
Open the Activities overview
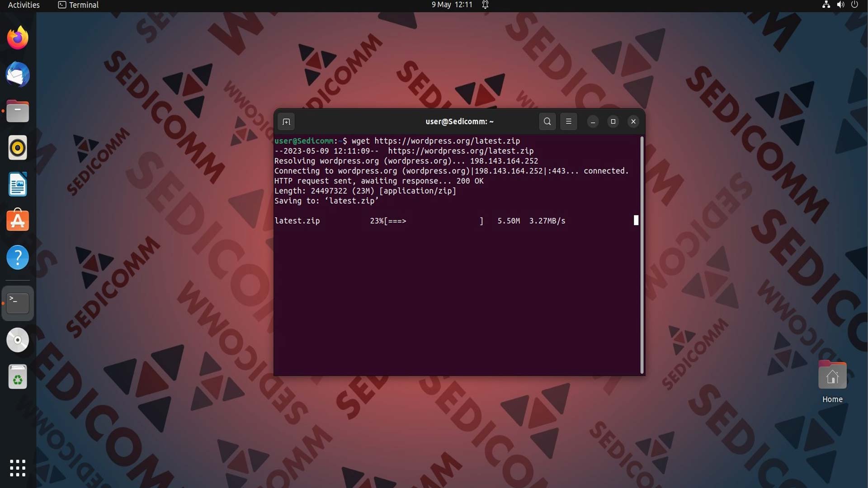pos(24,5)
